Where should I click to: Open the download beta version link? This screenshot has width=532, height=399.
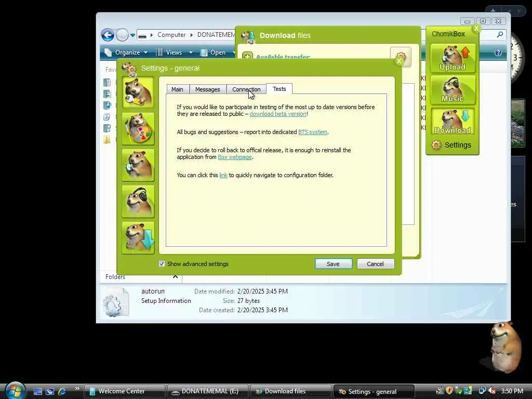tap(278, 114)
